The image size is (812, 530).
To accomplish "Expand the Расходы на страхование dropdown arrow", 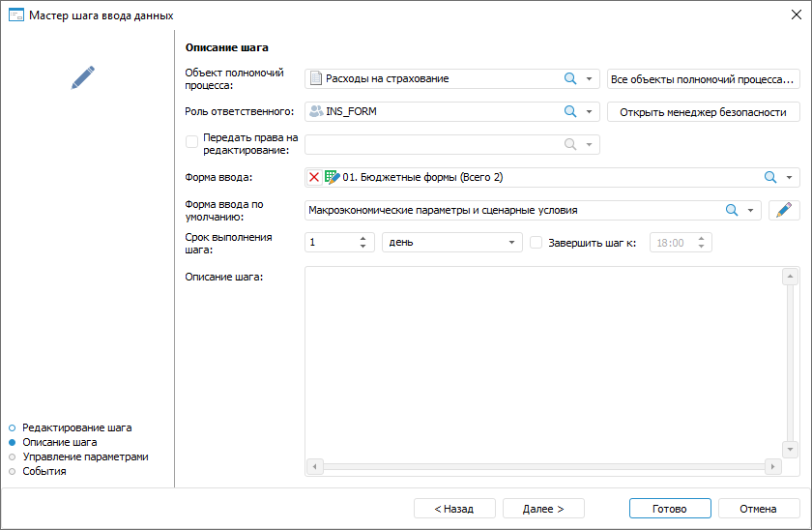I will pos(590,78).
